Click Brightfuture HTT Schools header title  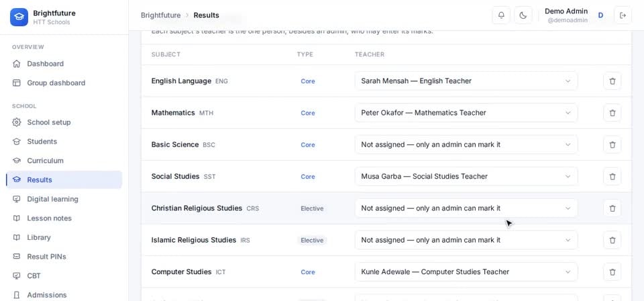54,17
